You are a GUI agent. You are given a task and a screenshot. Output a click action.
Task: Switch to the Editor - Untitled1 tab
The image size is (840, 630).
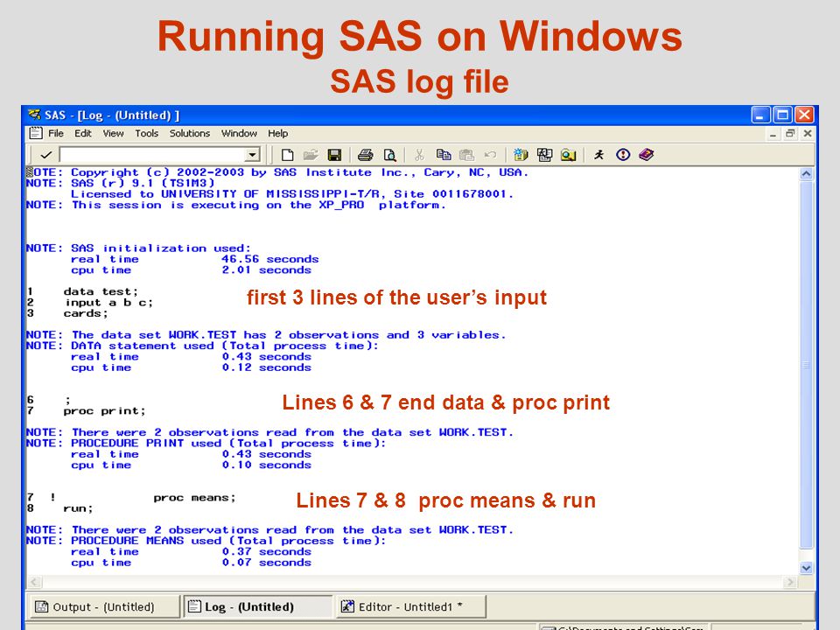[411, 607]
